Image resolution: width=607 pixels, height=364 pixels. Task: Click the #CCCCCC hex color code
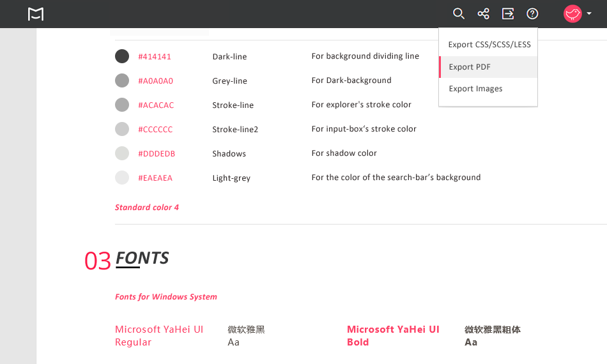coord(155,130)
